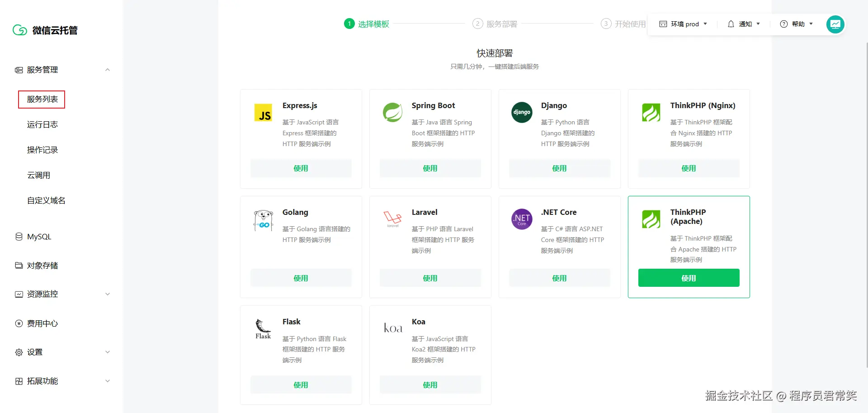The image size is (868, 413).
Task: Use the .NET Core template
Action: [x=560, y=278]
